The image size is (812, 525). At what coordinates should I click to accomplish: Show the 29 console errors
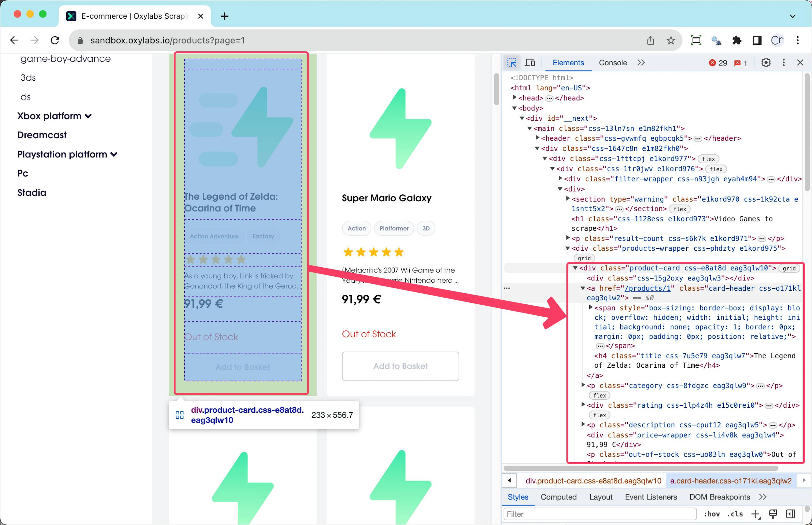[718, 63]
